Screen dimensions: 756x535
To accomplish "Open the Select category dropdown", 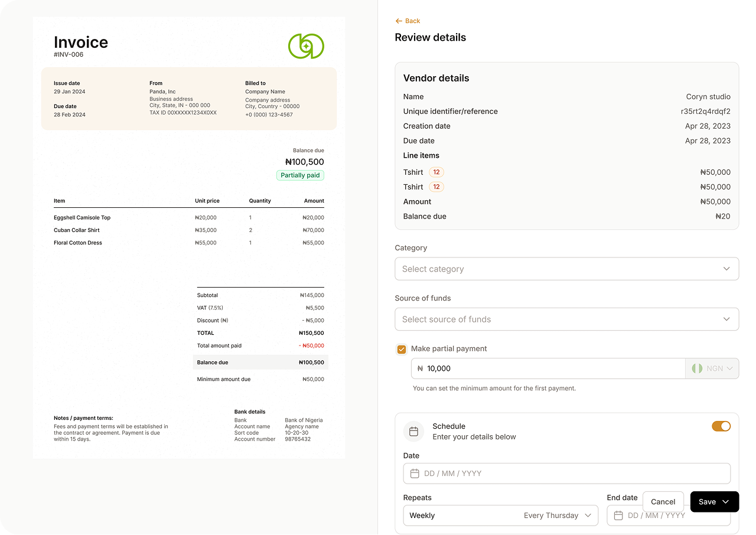I will pyautogui.click(x=566, y=269).
